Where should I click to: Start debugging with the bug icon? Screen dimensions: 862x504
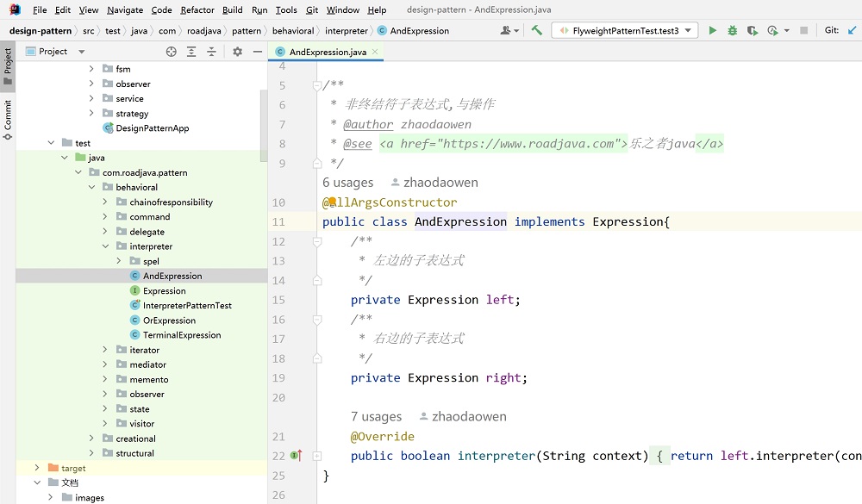coord(732,30)
